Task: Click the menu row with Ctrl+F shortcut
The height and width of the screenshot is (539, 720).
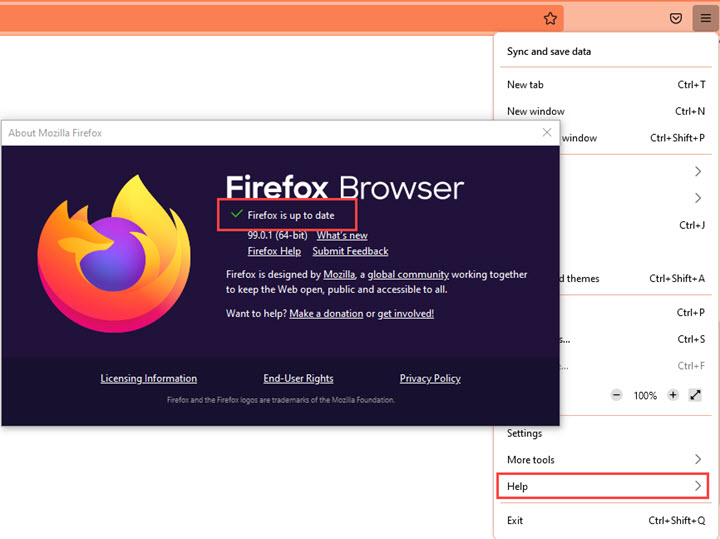Action: (x=636, y=365)
